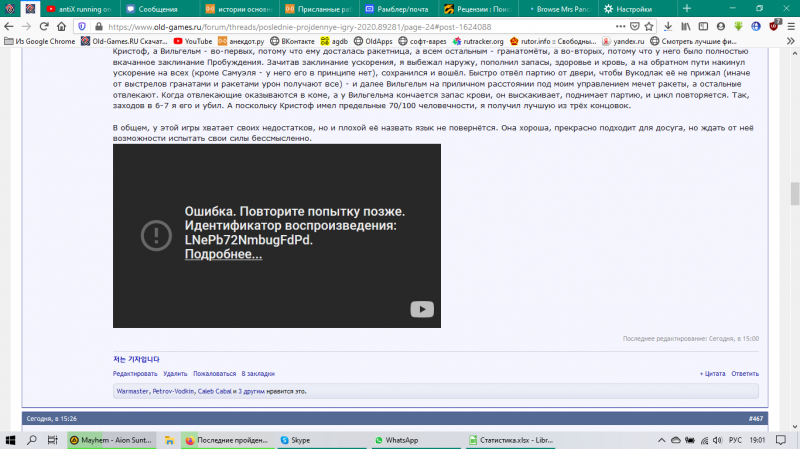Open the rutracker.org bookmark
This screenshot has height=449, width=800.
tap(478, 41)
